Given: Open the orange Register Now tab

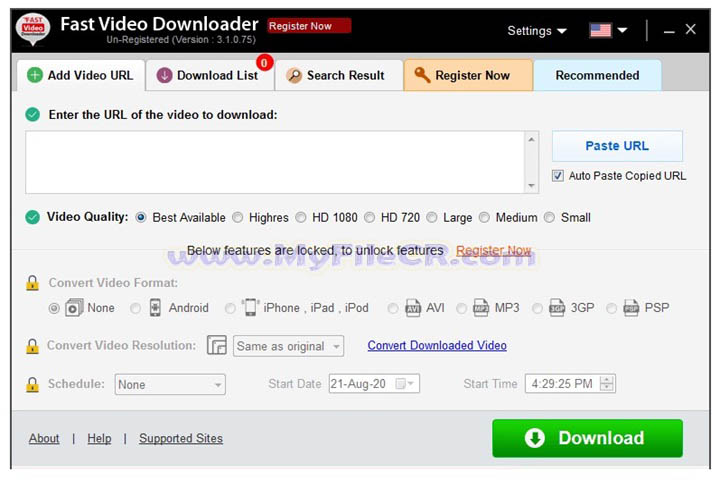Looking at the screenshot, I should (x=468, y=75).
